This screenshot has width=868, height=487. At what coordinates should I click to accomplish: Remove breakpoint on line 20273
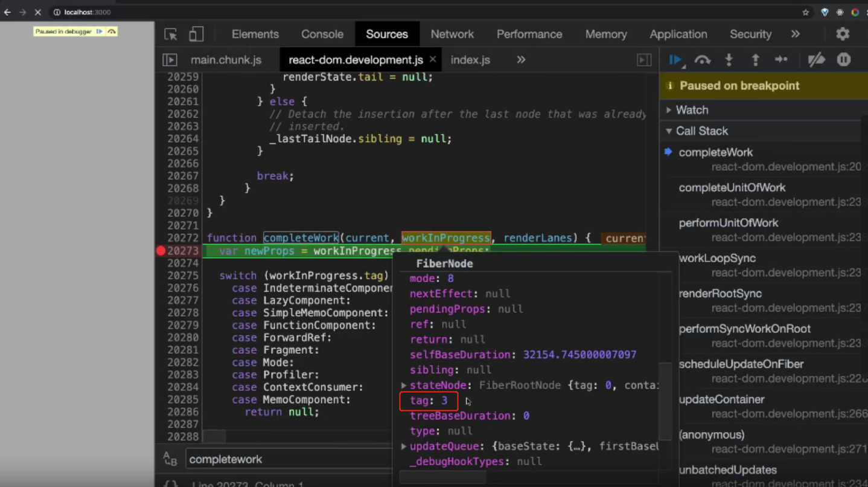[161, 251]
